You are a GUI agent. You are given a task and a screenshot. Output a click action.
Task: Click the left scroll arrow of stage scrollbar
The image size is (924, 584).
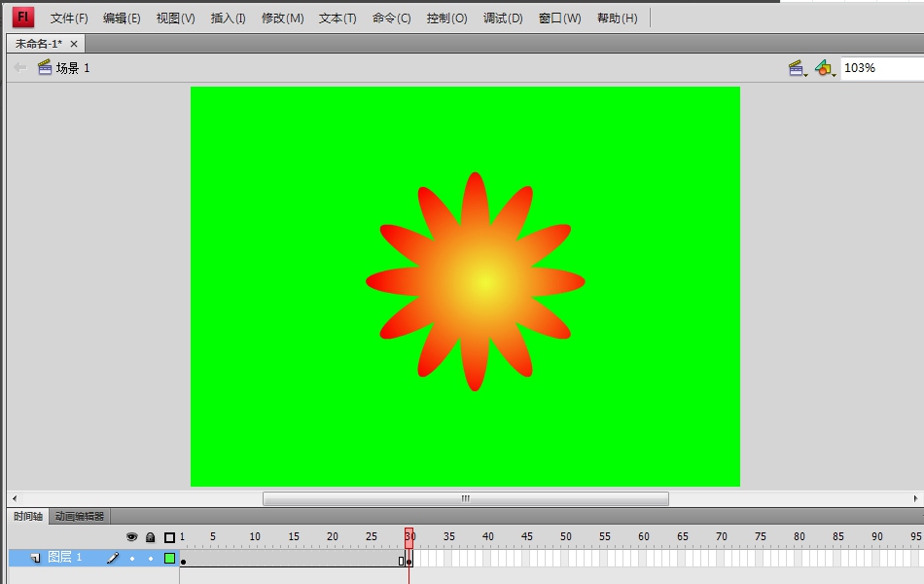pos(15,498)
